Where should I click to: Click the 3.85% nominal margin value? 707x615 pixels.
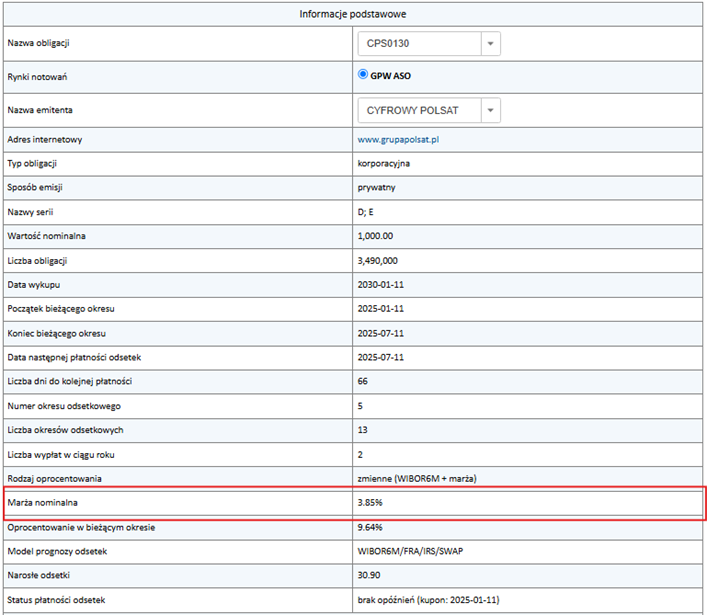(371, 503)
